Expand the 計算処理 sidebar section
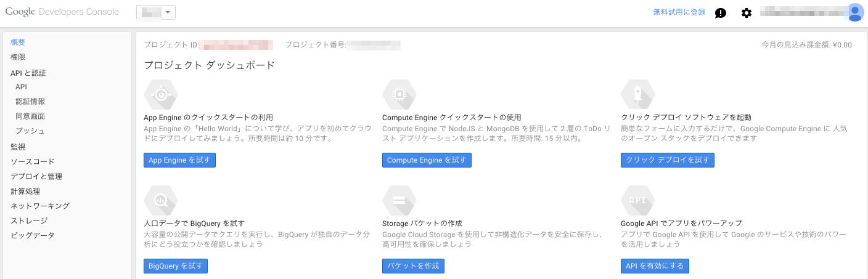 (x=25, y=191)
